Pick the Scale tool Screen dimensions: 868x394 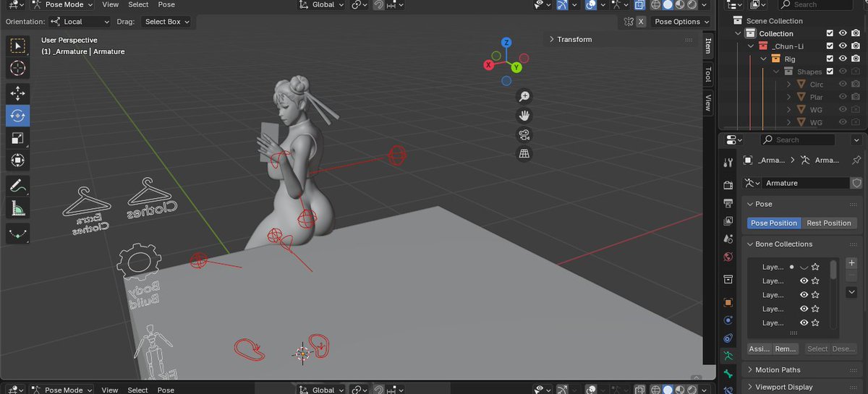click(18, 137)
